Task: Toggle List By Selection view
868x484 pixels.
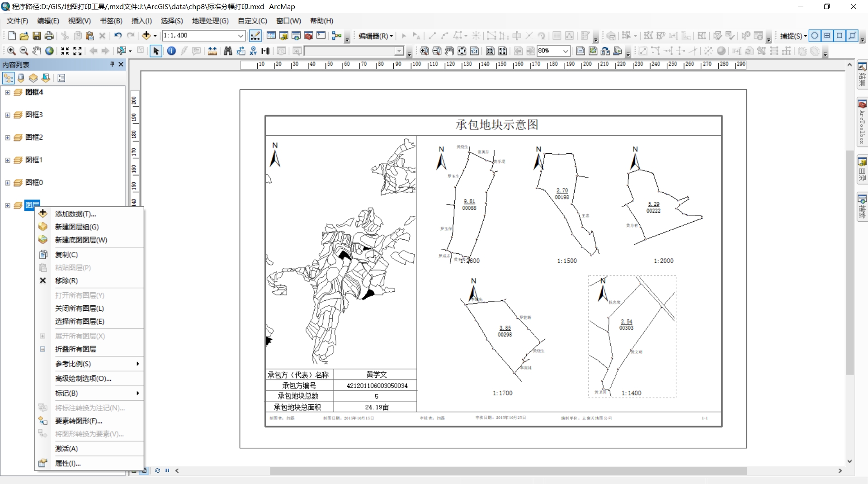Action: [x=46, y=78]
